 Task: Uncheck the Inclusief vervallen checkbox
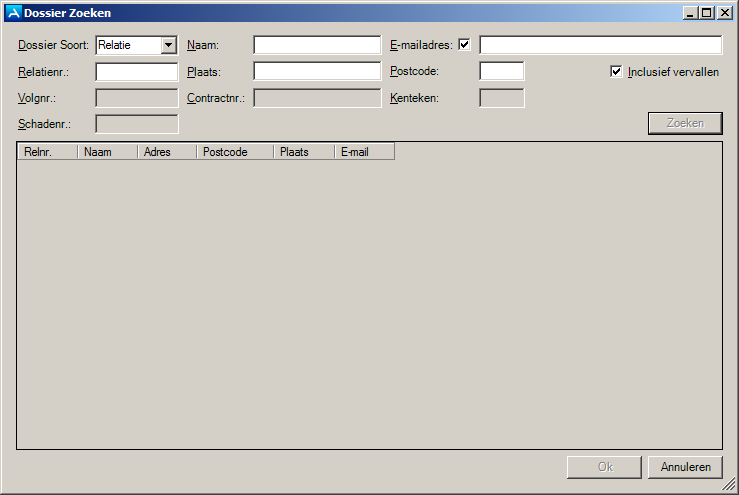[616, 72]
